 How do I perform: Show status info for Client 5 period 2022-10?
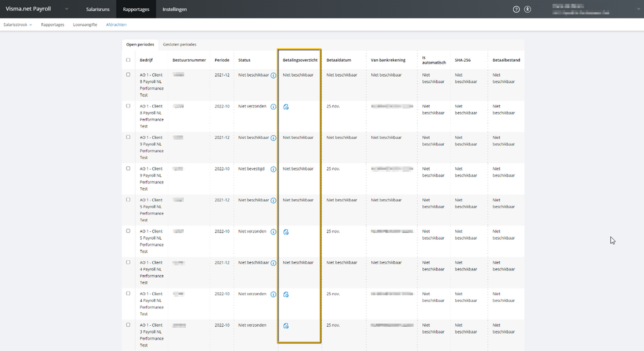(273, 232)
